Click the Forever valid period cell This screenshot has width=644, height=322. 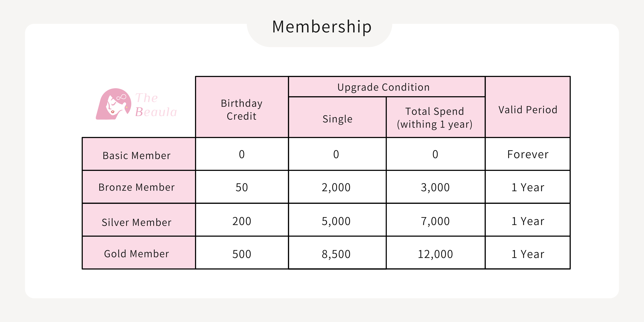point(528,154)
